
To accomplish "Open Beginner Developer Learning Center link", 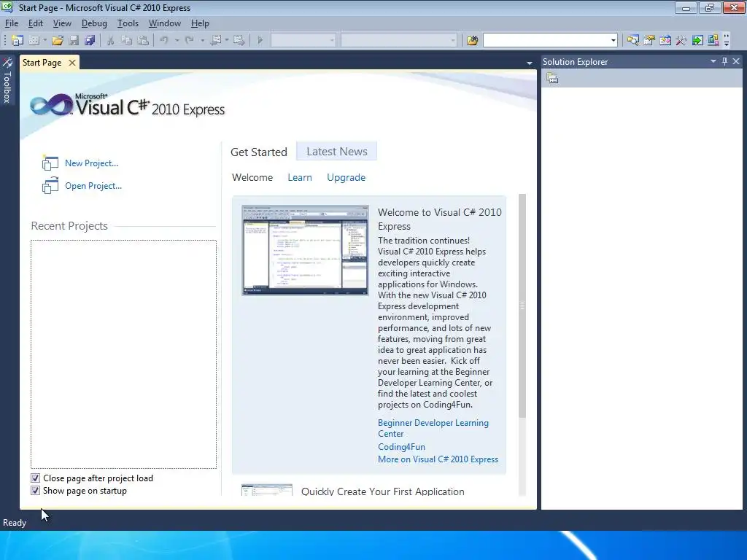I will (x=433, y=428).
